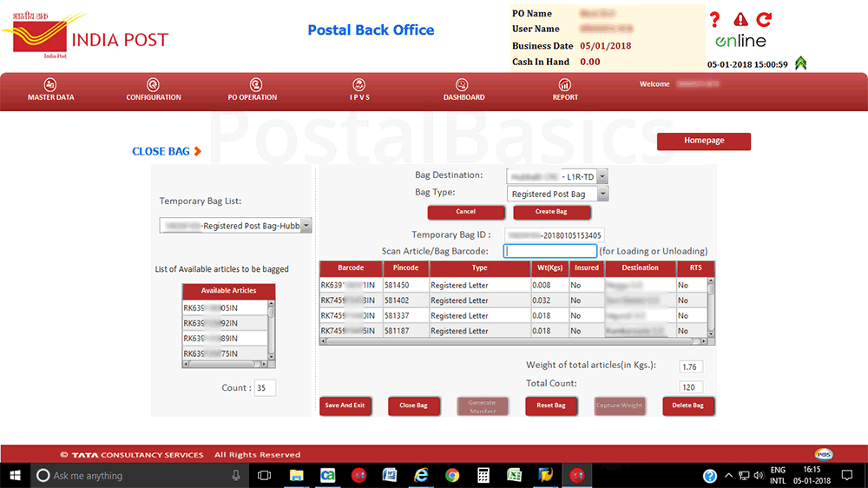Click the Delete Bag button

pyautogui.click(x=687, y=406)
